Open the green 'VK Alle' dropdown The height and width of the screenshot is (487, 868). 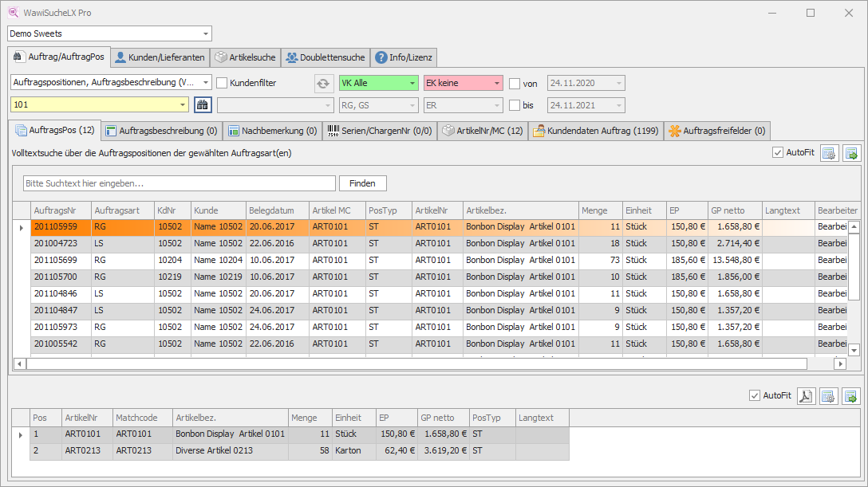point(412,83)
